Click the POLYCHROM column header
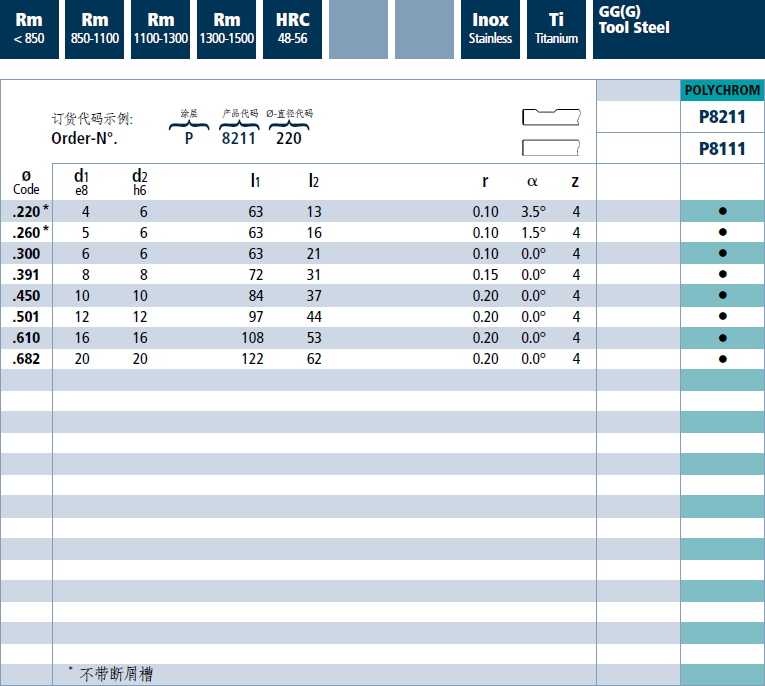Image resolution: width=765 pixels, height=686 pixels. [x=723, y=90]
